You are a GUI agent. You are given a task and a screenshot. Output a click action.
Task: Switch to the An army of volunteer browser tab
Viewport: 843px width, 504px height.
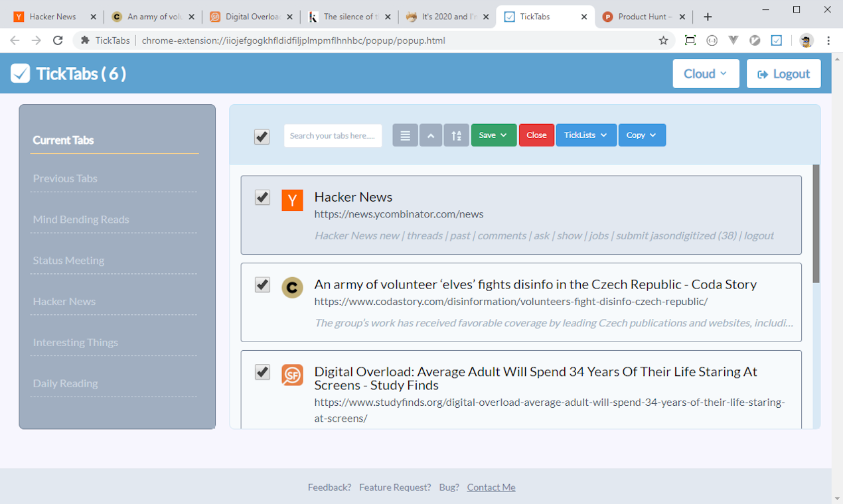click(x=154, y=17)
